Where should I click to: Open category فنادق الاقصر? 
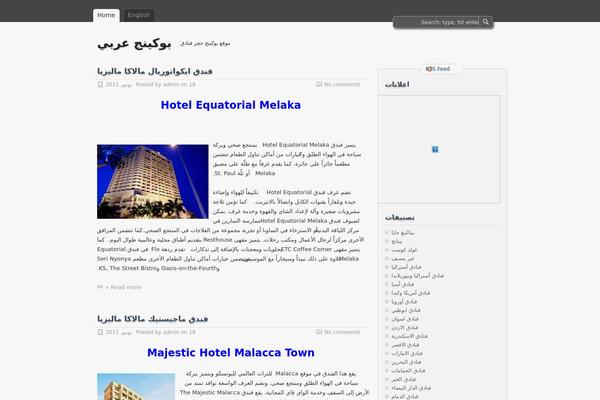click(x=405, y=344)
